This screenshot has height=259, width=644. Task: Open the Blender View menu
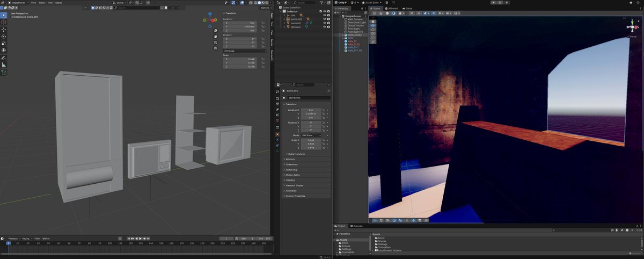click(33, 3)
